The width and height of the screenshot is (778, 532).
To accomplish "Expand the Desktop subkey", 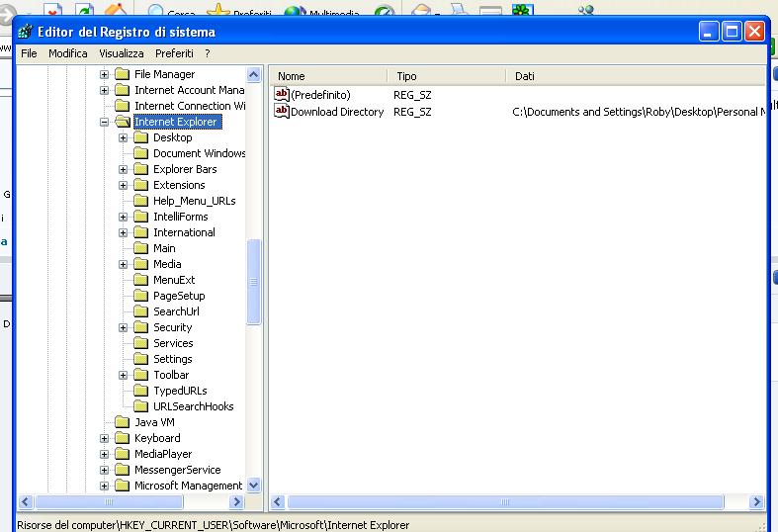I will coord(123,138).
